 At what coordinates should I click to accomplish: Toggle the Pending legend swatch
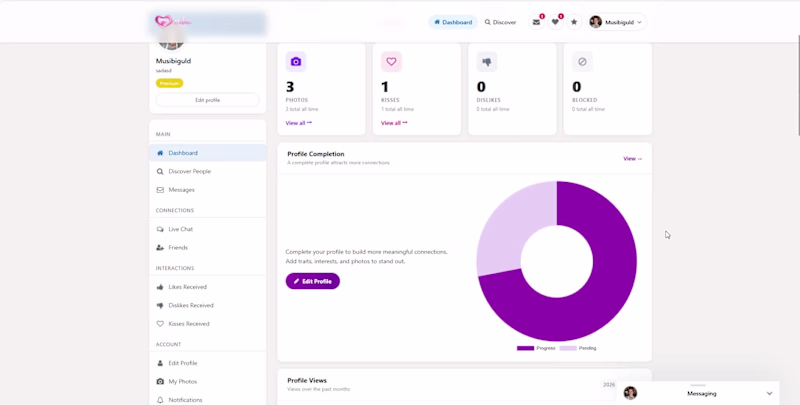click(x=568, y=348)
